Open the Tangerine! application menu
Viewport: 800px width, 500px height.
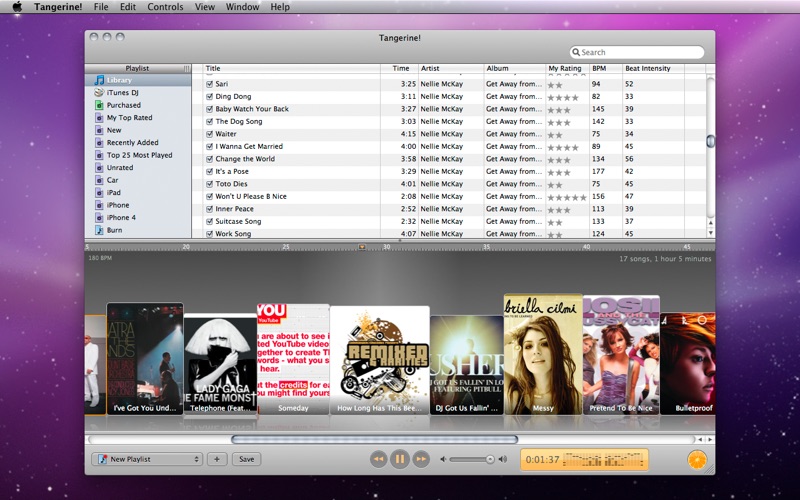tap(58, 7)
